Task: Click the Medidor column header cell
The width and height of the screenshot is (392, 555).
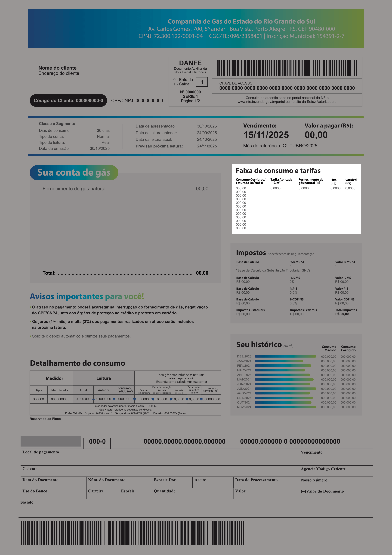Action: 54,378
